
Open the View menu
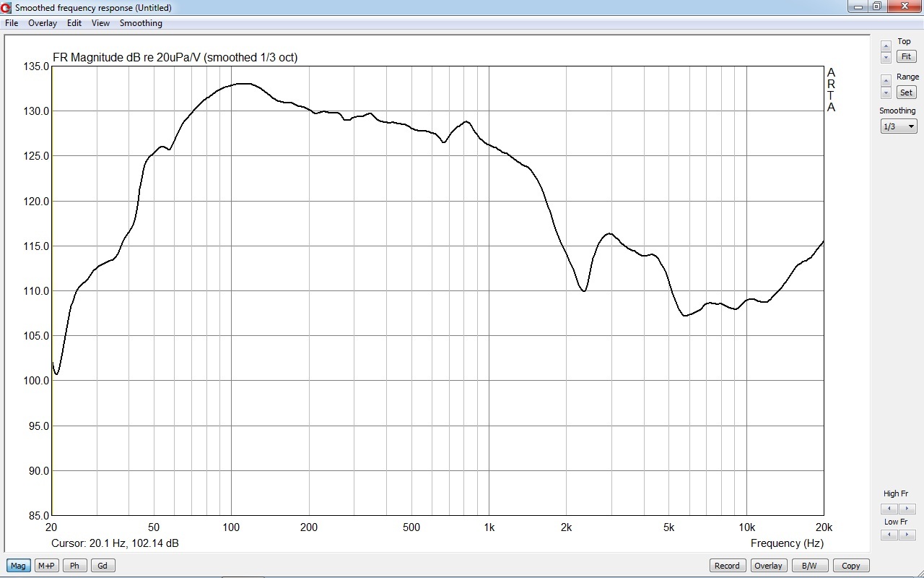pos(100,23)
